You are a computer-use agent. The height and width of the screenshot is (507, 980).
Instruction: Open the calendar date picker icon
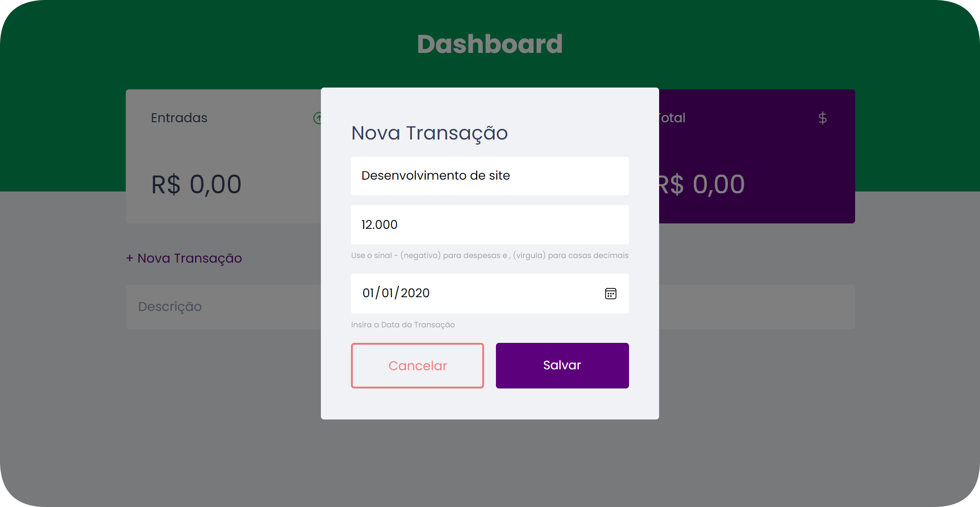611,294
